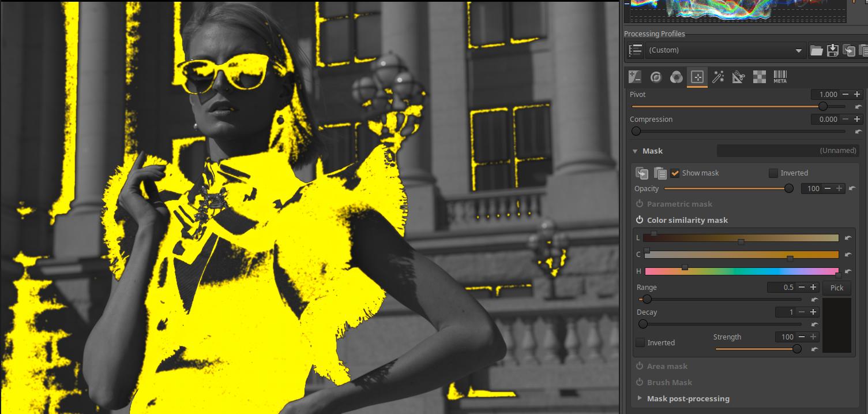Click the Compression slider track
The width and height of the screenshot is (868, 414).
click(738, 131)
